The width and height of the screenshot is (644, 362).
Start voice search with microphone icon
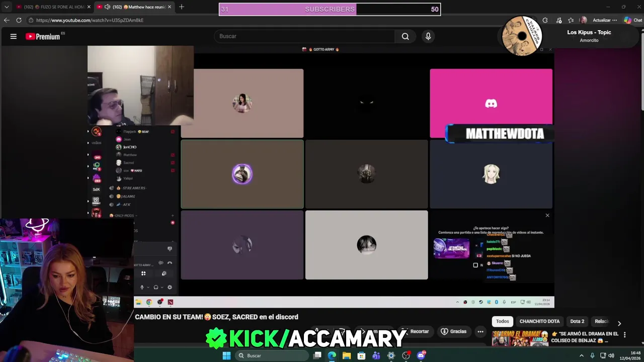[x=428, y=36]
